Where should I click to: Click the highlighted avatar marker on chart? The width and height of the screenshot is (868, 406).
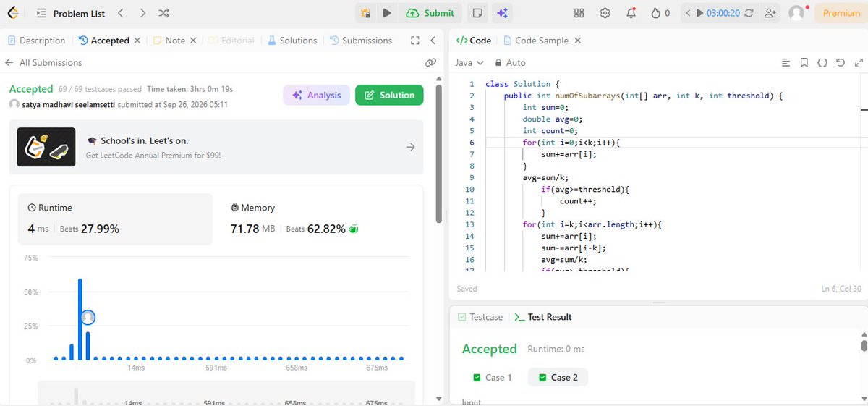(88, 317)
